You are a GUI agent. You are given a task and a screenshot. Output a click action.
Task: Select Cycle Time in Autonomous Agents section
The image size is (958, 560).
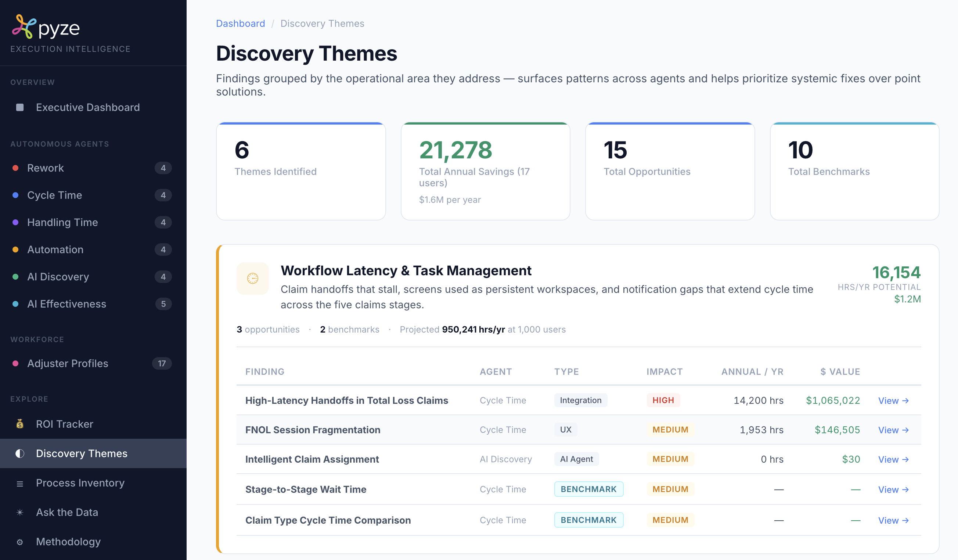tap(55, 195)
